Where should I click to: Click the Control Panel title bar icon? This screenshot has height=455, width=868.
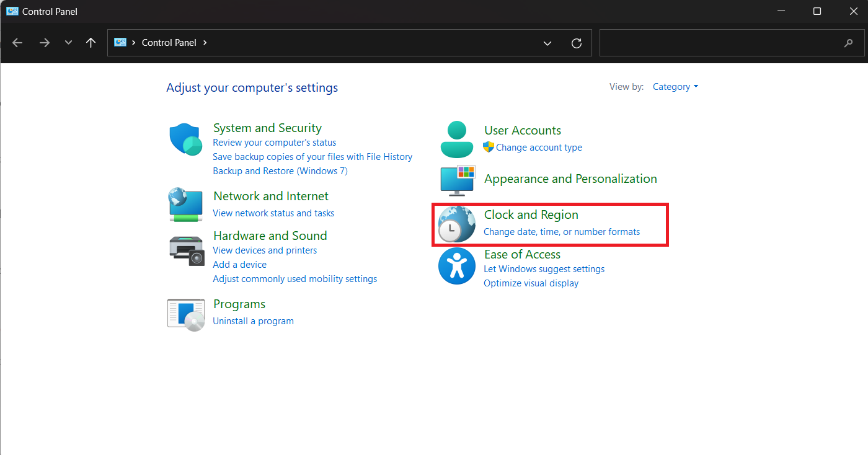(12, 11)
